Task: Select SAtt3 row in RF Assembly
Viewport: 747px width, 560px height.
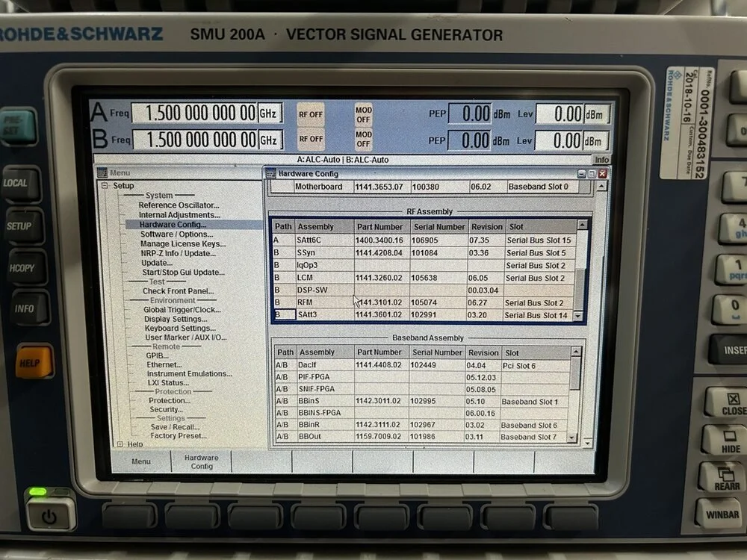Action: pyautogui.click(x=423, y=315)
